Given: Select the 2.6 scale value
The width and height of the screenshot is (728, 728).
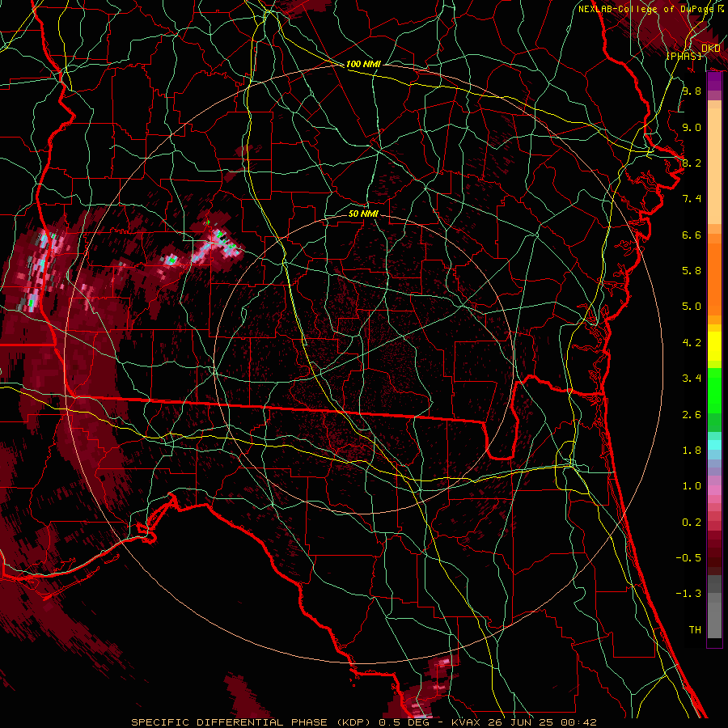Looking at the screenshot, I should click(x=692, y=415).
